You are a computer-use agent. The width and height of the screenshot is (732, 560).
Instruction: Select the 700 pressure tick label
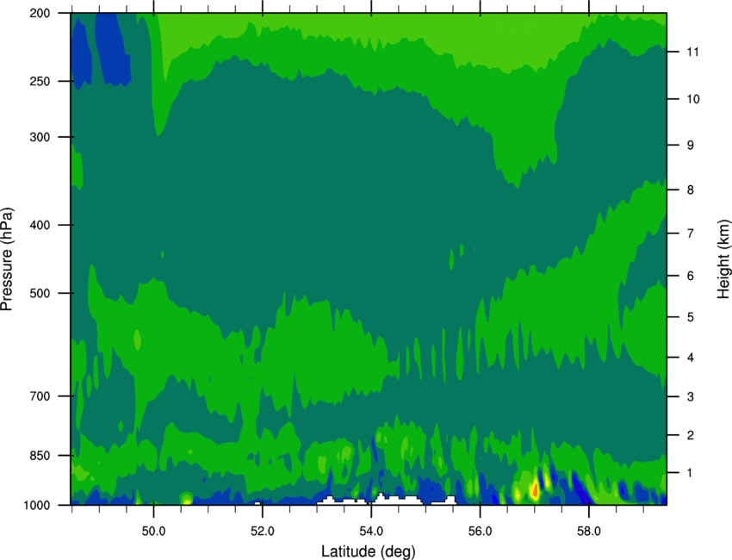pos(40,396)
